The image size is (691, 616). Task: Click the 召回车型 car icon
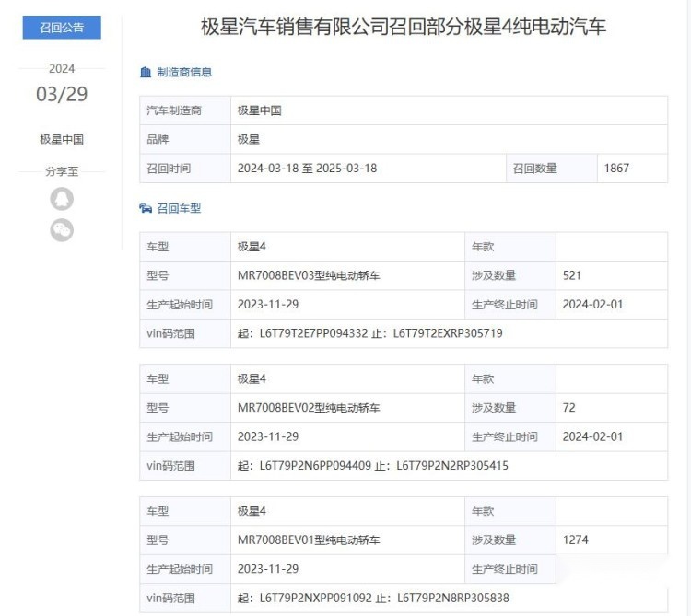[146, 208]
